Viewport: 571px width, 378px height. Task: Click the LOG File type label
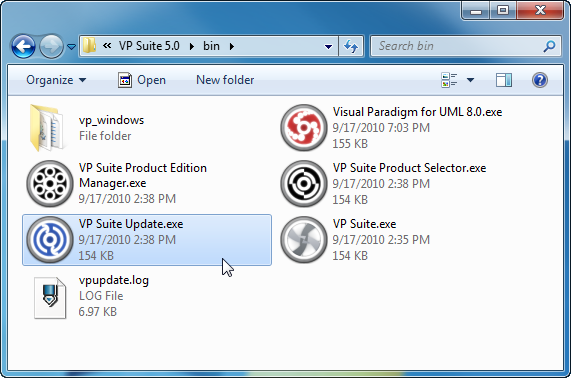pos(101,296)
